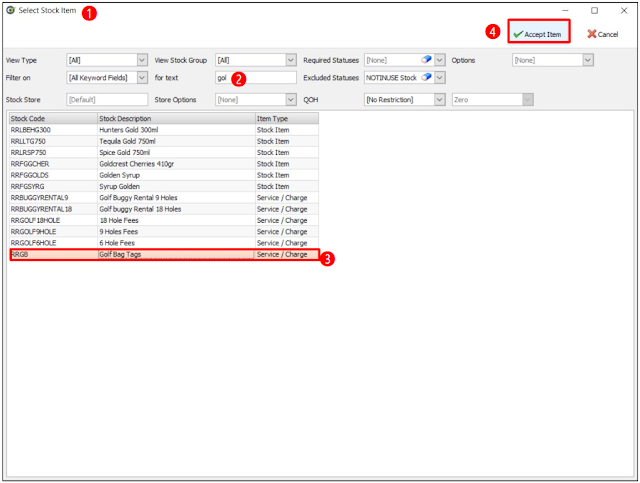This screenshot has height=483, width=640.
Task: Click stock code RRLLTG750
Action: [28, 141]
